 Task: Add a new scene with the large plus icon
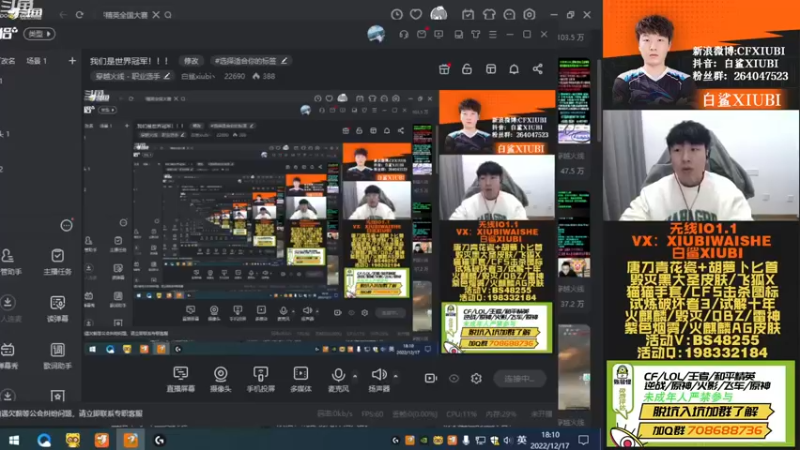point(72,61)
